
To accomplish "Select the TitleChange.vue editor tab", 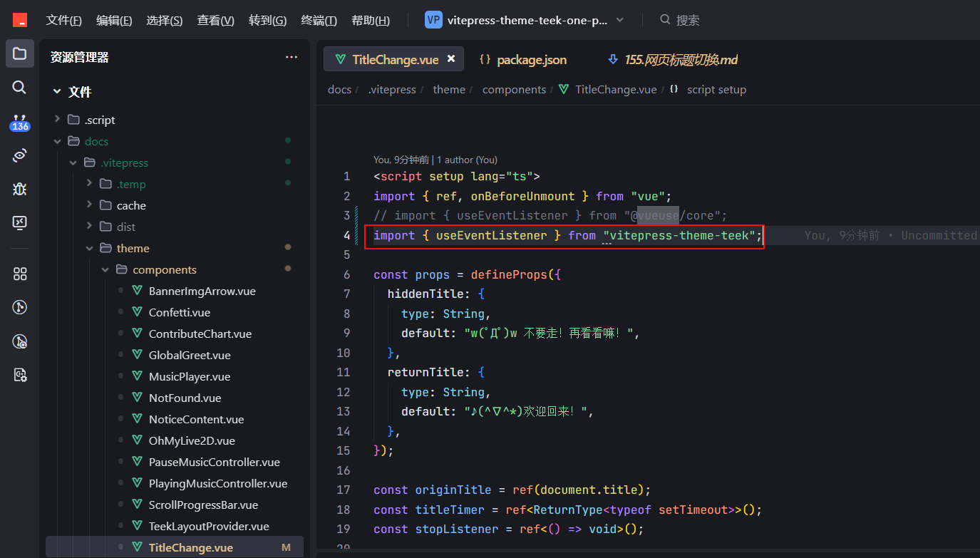I will pyautogui.click(x=394, y=59).
